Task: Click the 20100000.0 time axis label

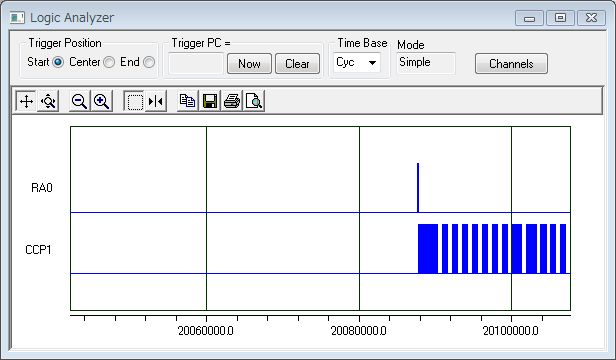Action: [510, 331]
